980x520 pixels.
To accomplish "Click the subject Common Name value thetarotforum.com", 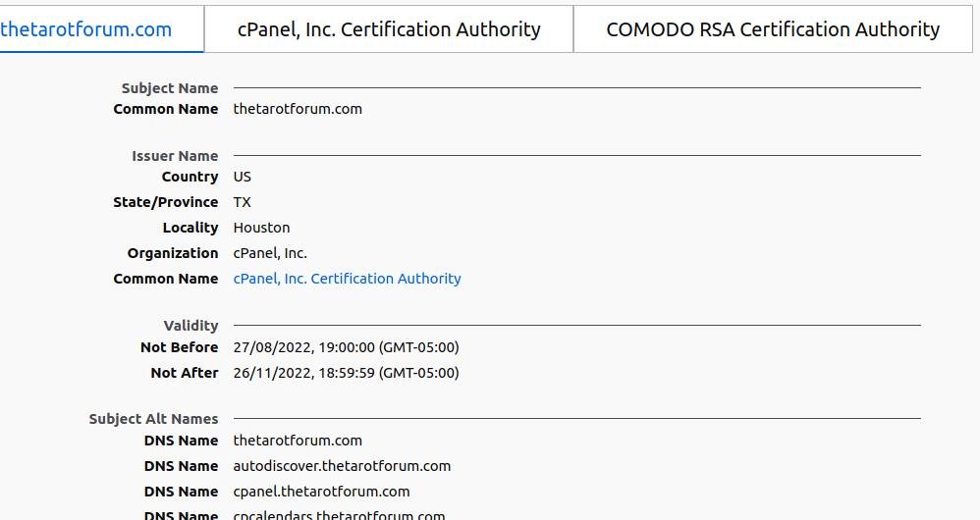I will click(x=298, y=109).
